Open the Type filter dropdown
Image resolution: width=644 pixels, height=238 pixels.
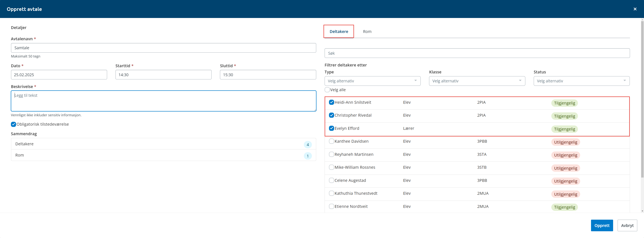point(372,81)
